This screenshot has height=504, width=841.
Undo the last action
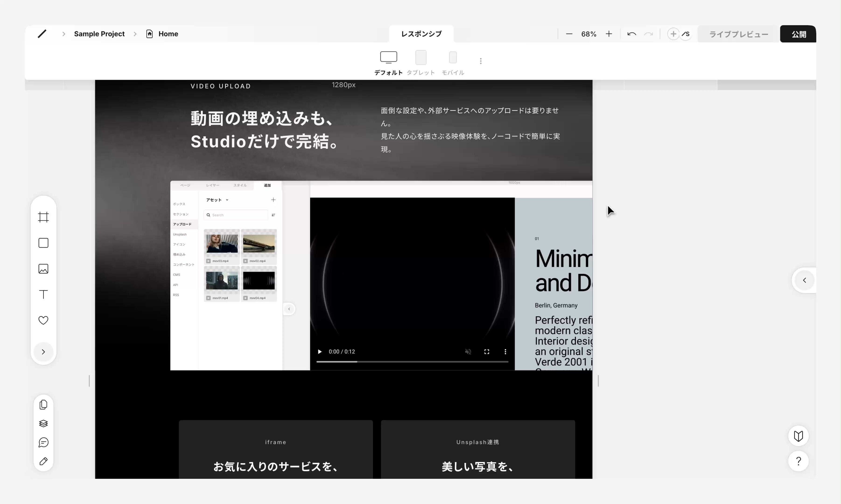click(632, 34)
